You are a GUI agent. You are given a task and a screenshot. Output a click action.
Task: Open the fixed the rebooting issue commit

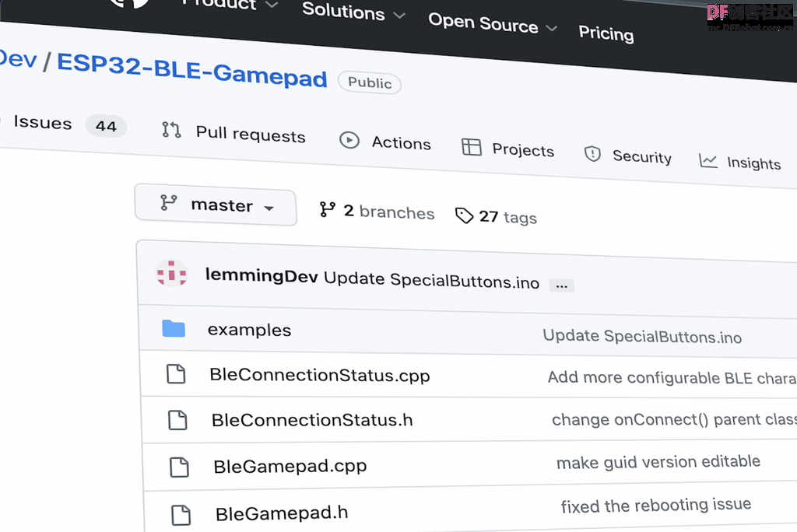pyautogui.click(x=655, y=505)
